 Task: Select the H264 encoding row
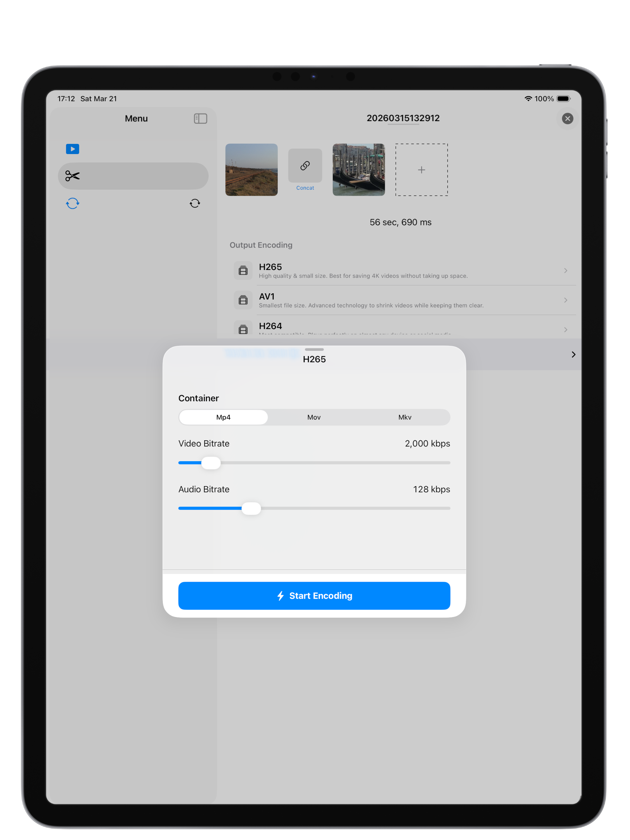(x=403, y=327)
